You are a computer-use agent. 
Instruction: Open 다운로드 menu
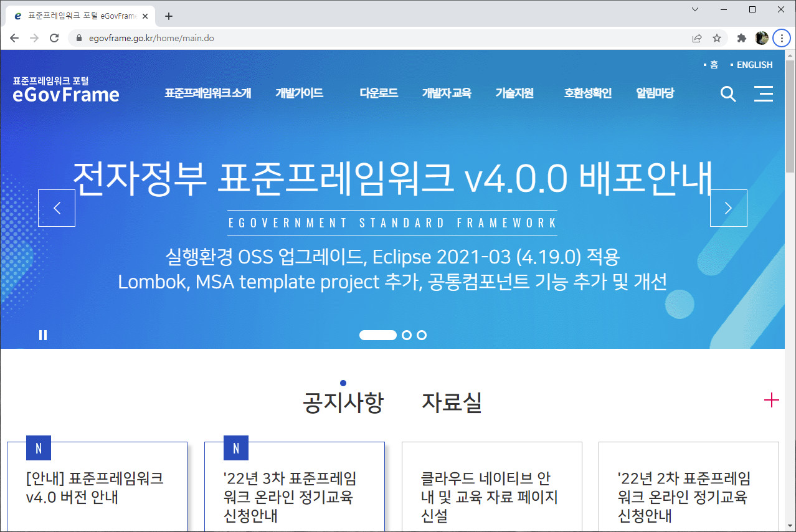coord(379,93)
